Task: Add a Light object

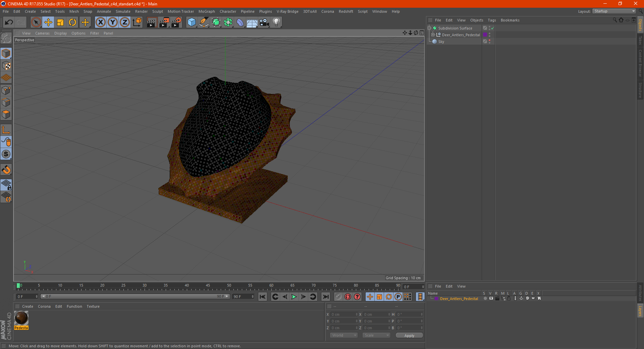Action: click(276, 22)
